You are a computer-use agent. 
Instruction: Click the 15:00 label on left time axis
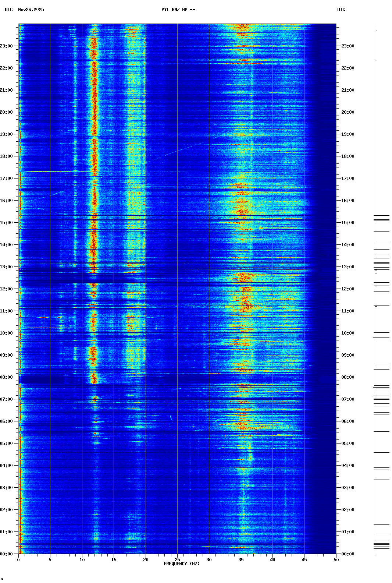(7, 223)
